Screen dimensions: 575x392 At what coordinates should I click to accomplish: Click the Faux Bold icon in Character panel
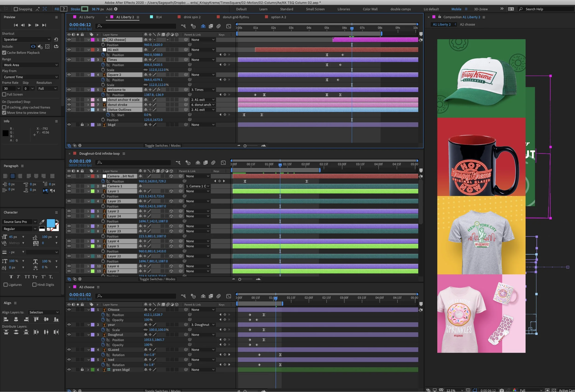11,277
